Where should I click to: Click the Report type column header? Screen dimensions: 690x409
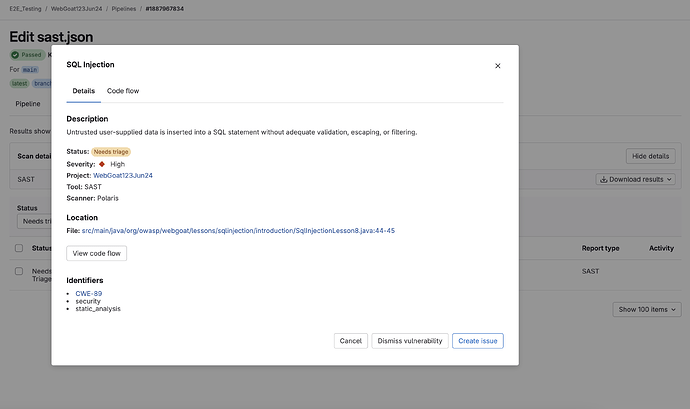click(x=600, y=248)
